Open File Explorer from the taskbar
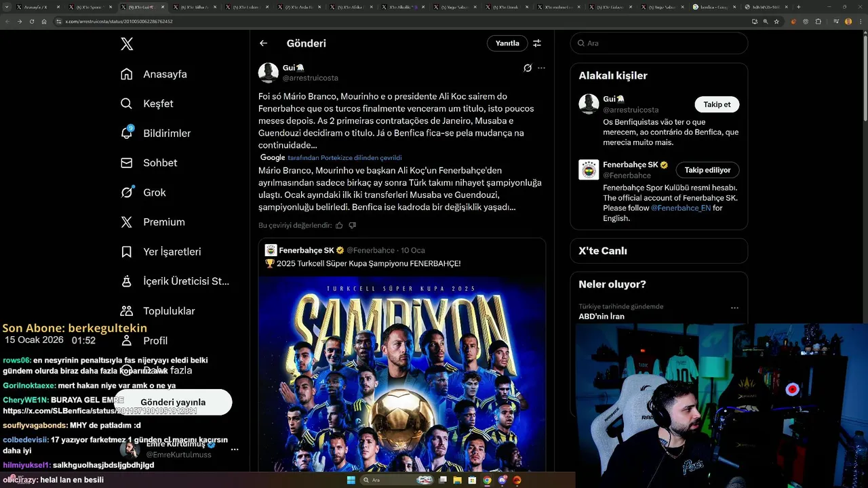The width and height of the screenshot is (868, 488). (x=458, y=480)
